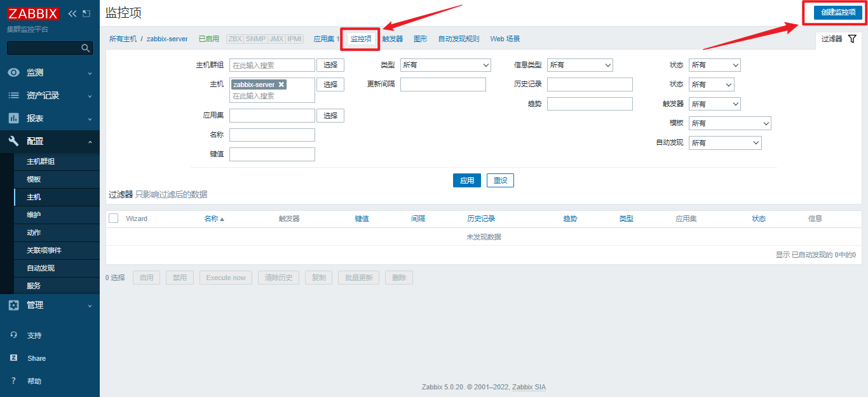Image resolution: width=868 pixels, height=397 pixels.
Task: Switch to the 监控项 tab
Action: coord(361,39)
